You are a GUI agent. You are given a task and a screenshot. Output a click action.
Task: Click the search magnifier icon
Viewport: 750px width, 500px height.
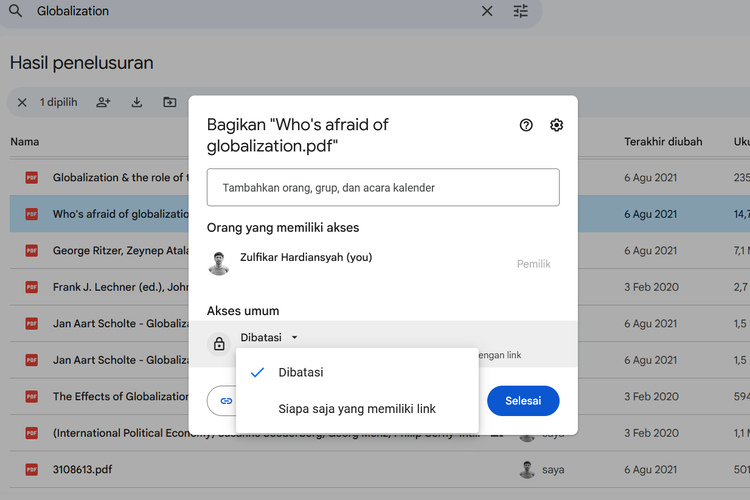pyautogui.click(x=15, y=11)
